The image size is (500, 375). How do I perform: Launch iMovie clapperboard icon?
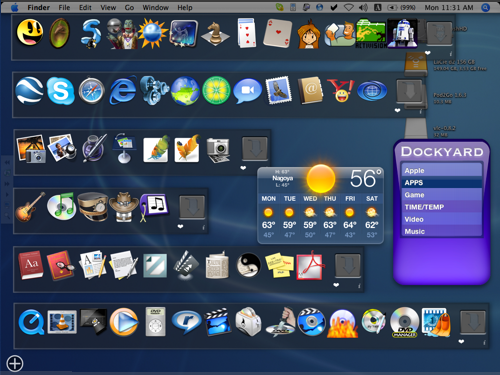(x=218, y=322)
